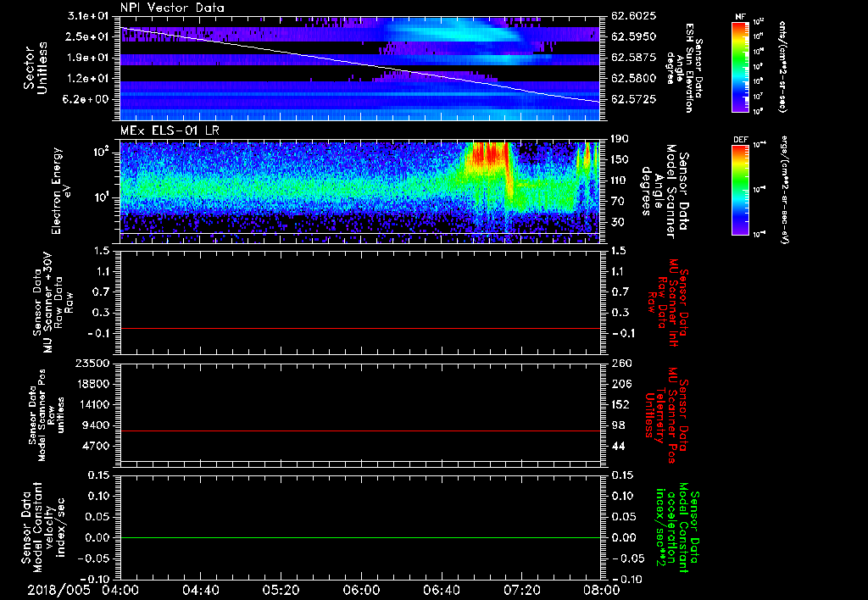
Task: Click the 'Sector Unitless' axis label
Action: click(x=35, y=68)
